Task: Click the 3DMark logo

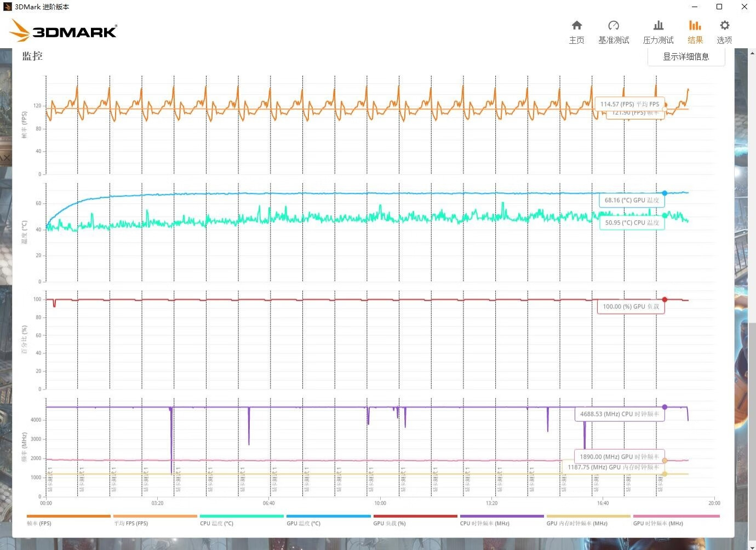Action: coord(64,31)
